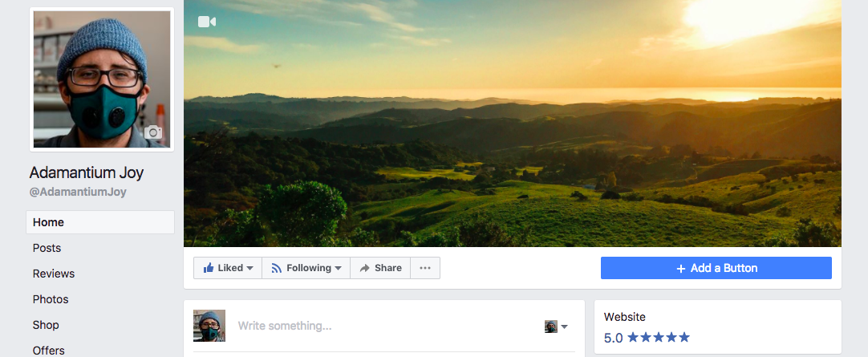Click the camera icon on profile picture
The image size is (868, 357).
coord(153,133)
